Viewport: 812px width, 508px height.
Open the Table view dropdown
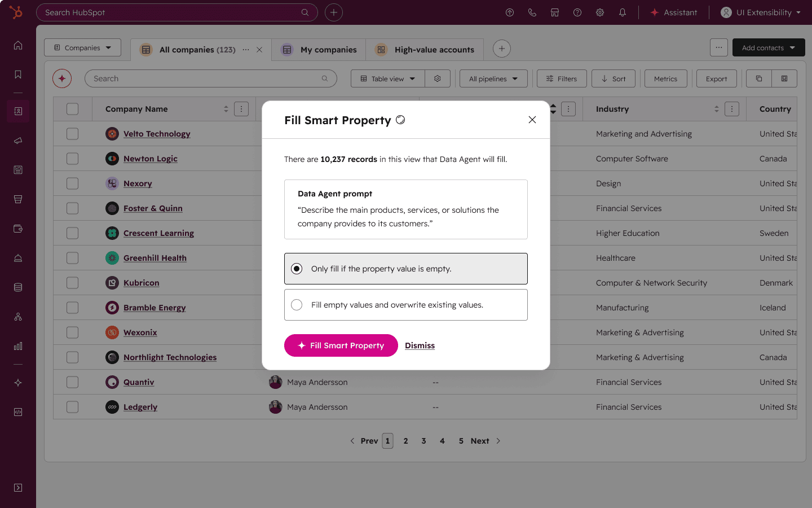tap(387, 78)
